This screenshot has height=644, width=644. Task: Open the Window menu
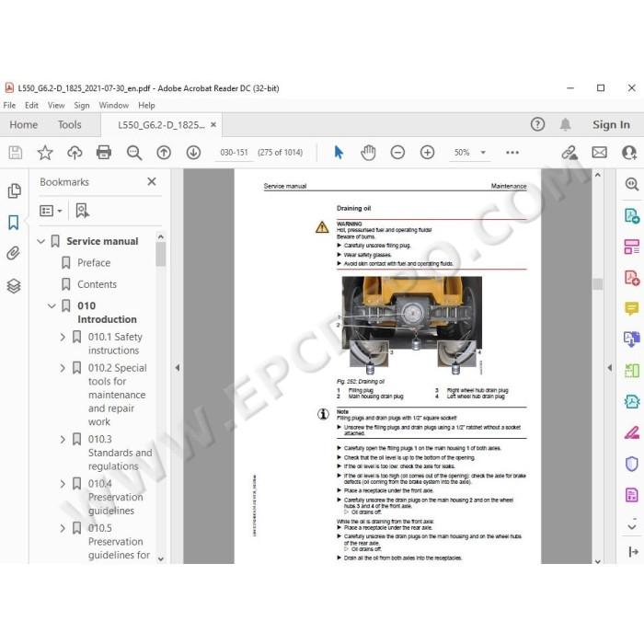click(x=114, y=105)
